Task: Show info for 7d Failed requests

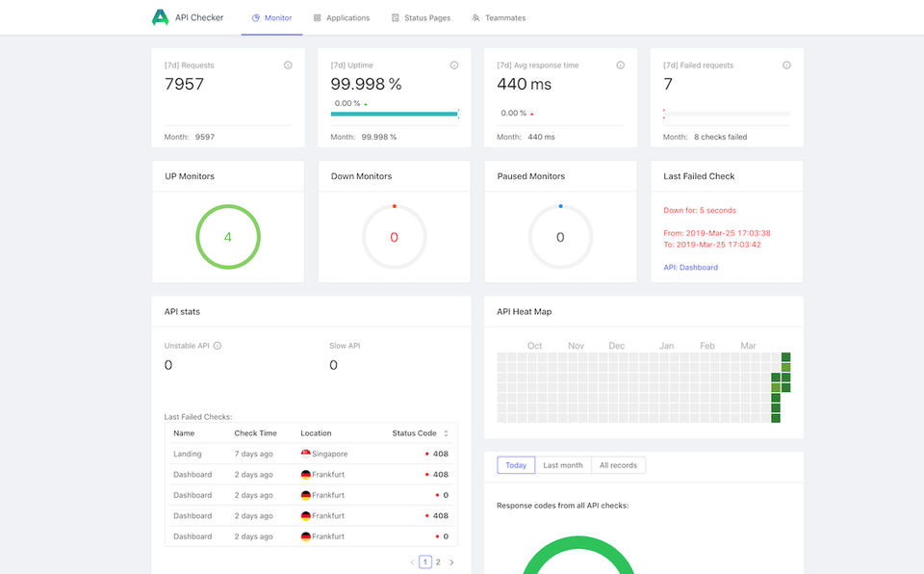Action: point(786,65)
